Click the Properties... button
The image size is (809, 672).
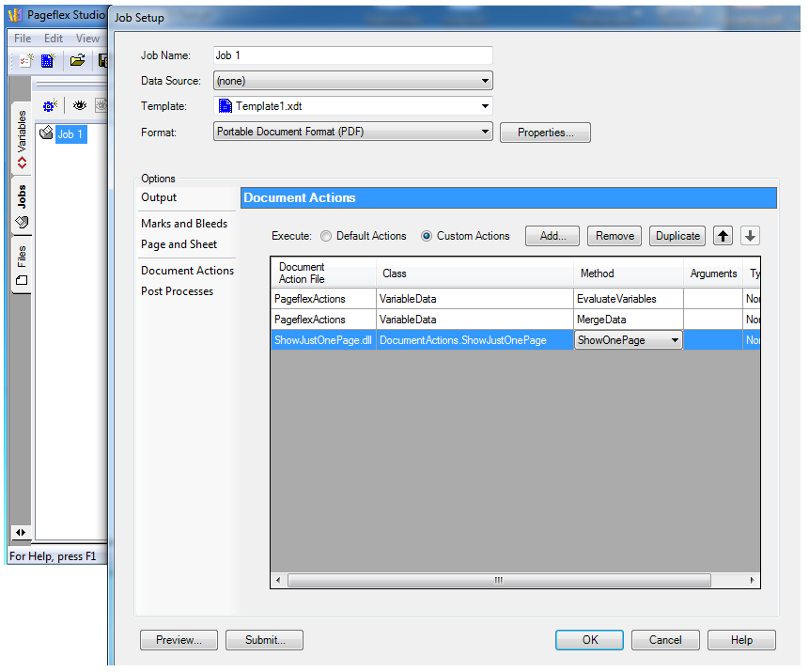pos(545,133)
